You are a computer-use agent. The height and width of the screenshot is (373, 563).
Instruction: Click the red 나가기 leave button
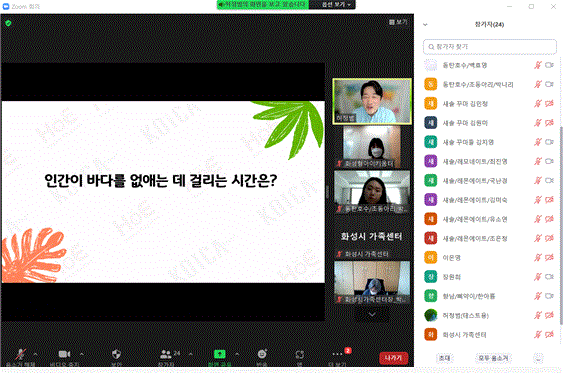(394, 358)
